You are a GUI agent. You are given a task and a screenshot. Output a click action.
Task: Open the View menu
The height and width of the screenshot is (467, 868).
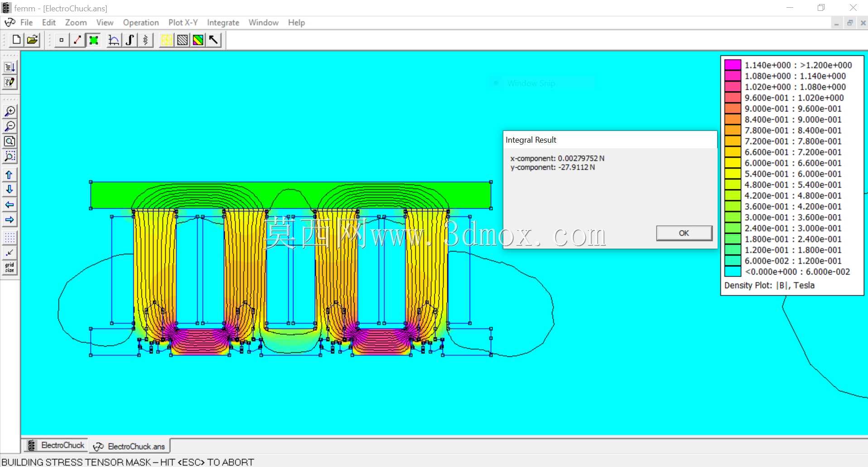click(105, 23)
